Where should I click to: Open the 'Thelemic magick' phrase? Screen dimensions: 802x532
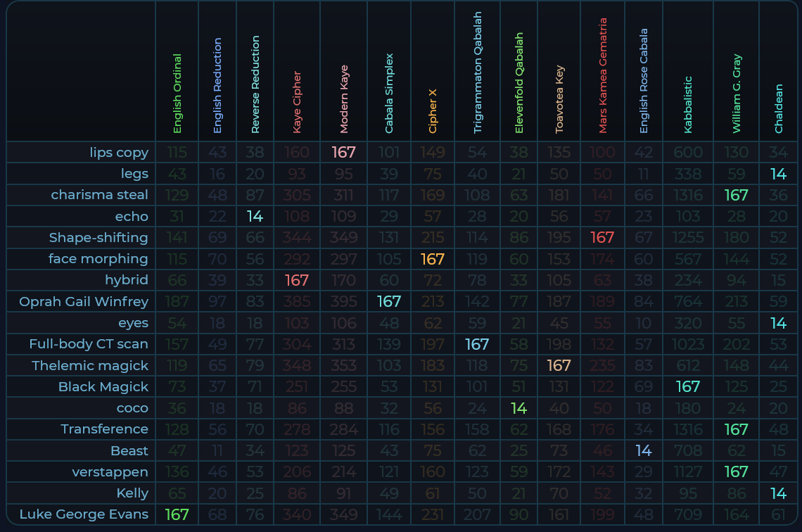tap(90, 365)
